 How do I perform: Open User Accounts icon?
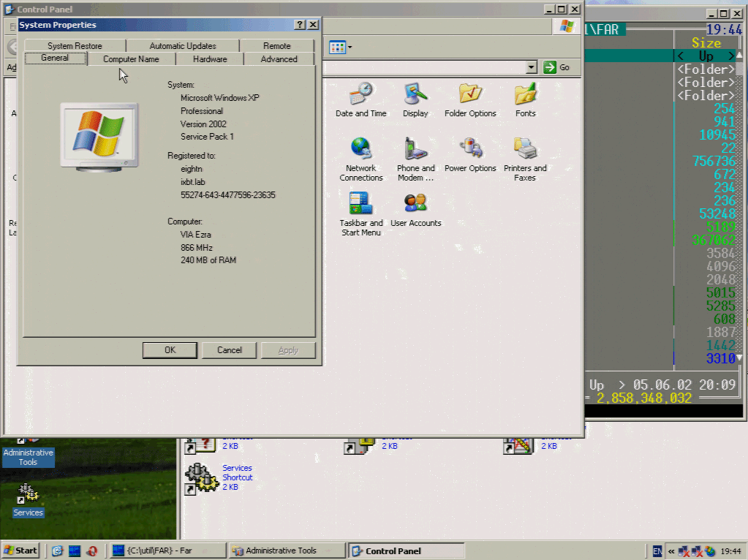coord(415,209)
